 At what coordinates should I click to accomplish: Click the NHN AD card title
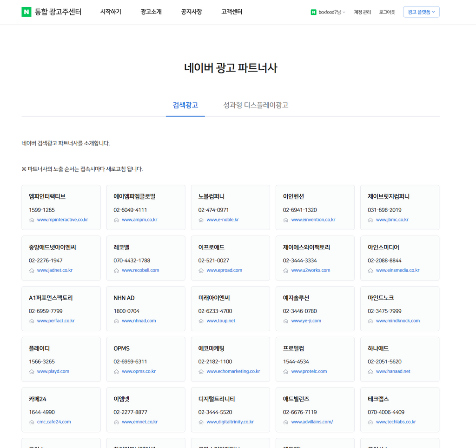coord(124,298)
